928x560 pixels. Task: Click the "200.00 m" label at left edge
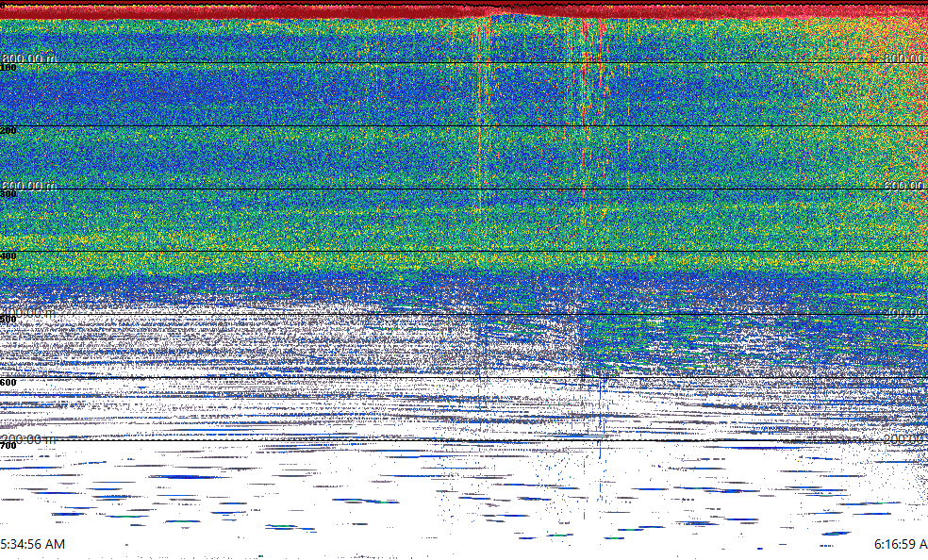[x=29, y=438]
